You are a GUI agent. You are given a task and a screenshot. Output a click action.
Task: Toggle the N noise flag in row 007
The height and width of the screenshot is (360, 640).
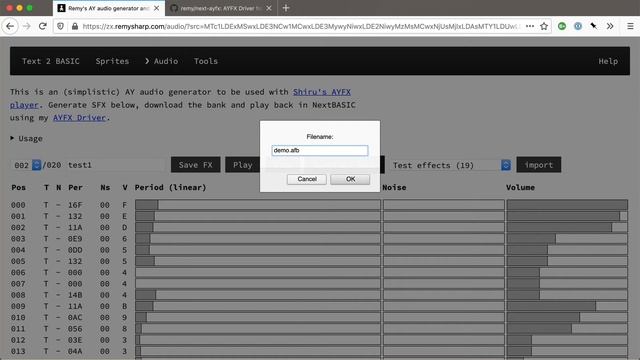(x=58, y=284)
